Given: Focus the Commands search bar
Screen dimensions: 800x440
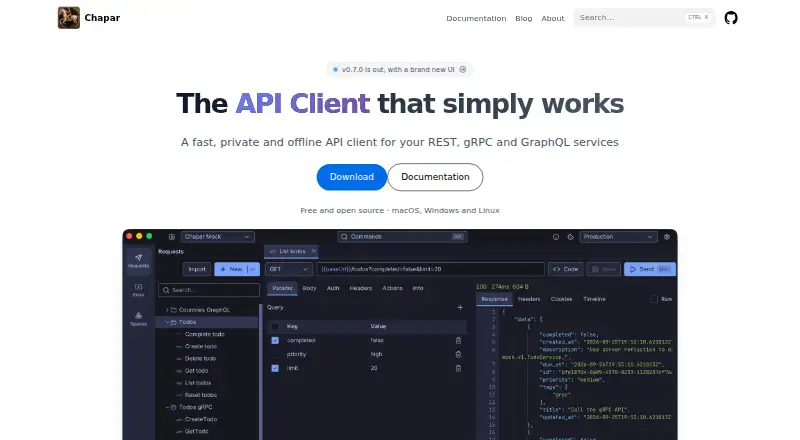Looking at the screenshot, I should 403,237.
